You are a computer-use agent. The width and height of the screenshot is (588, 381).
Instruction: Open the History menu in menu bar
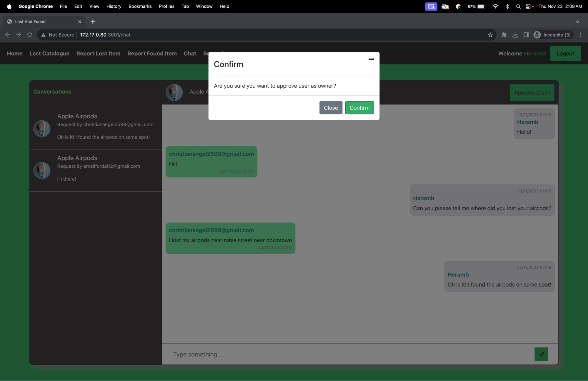click(114, 6)
